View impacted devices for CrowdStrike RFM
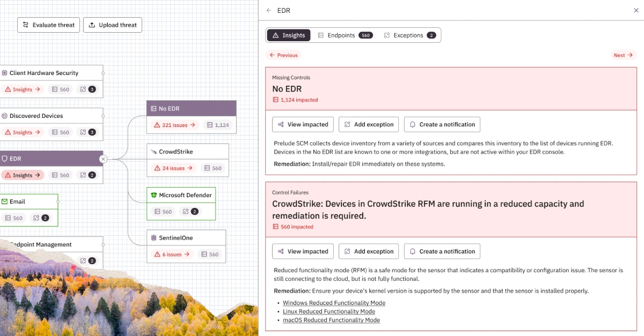The image size is (644, 336). click(x=303, y=251)
